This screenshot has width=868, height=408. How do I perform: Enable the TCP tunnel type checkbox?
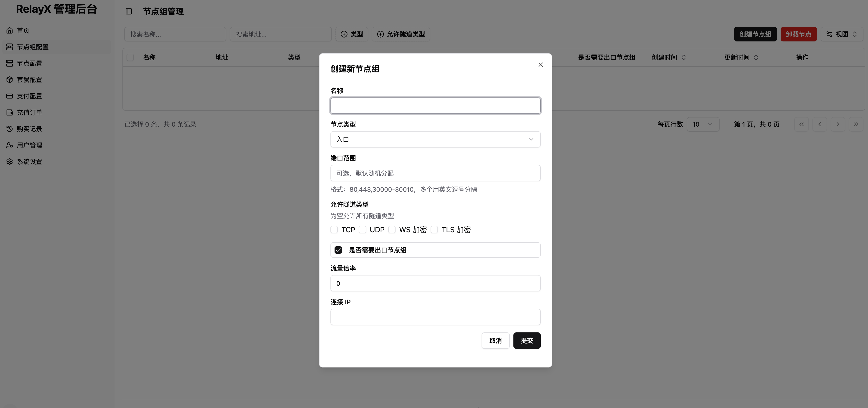tap(334, 230)
